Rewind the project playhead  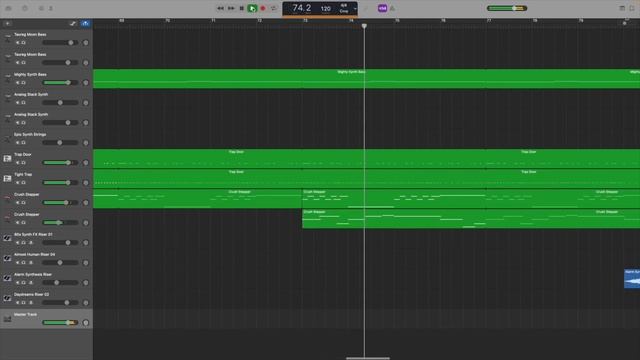pyautogui.click(x=220, y=8)
